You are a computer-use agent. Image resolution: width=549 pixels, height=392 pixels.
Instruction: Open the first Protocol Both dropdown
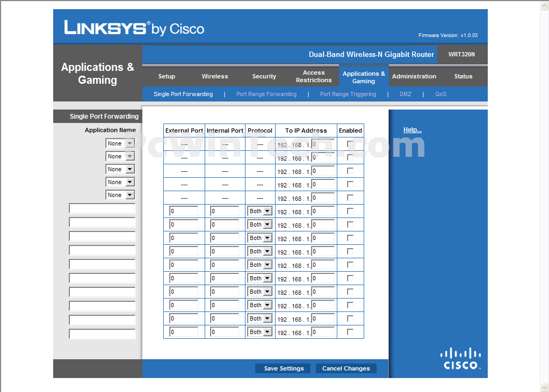click(x=260, y=211)
